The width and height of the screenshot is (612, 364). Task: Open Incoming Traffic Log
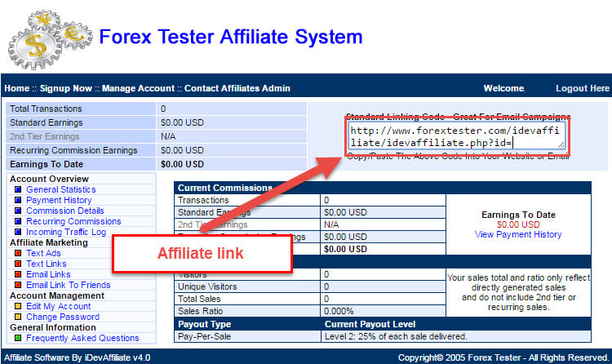click(x=66, y=232)
